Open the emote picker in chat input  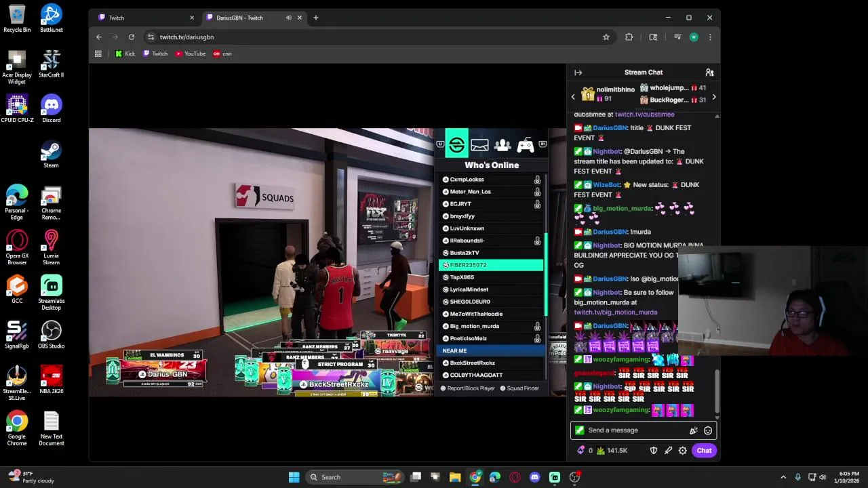(708, 430)
